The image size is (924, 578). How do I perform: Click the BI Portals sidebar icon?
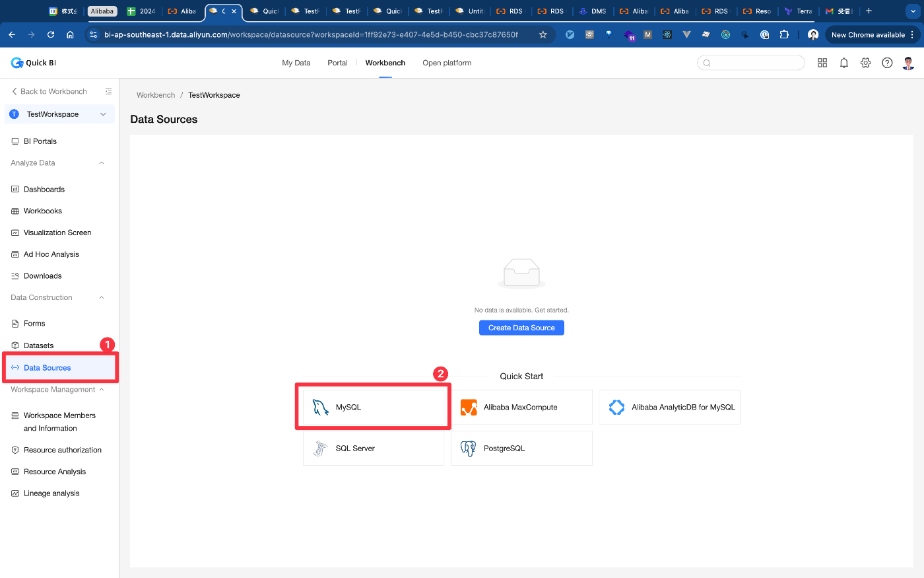pyautogui.click(x=15, y=141)
